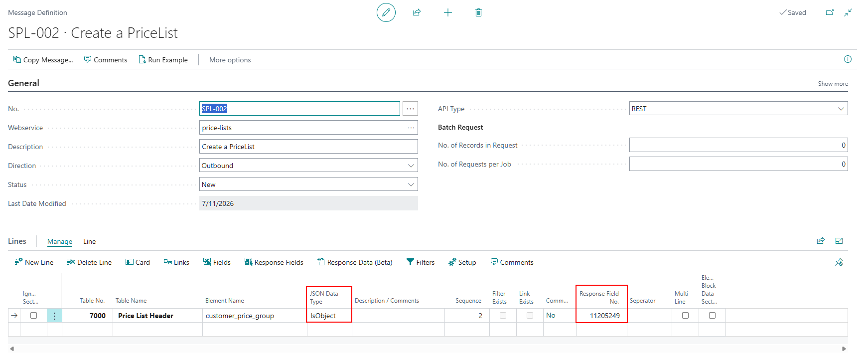The image size is (868, 362).
Task: Open Response Data (Beta)
Action: pyautogui.click(x=355, y=262)
